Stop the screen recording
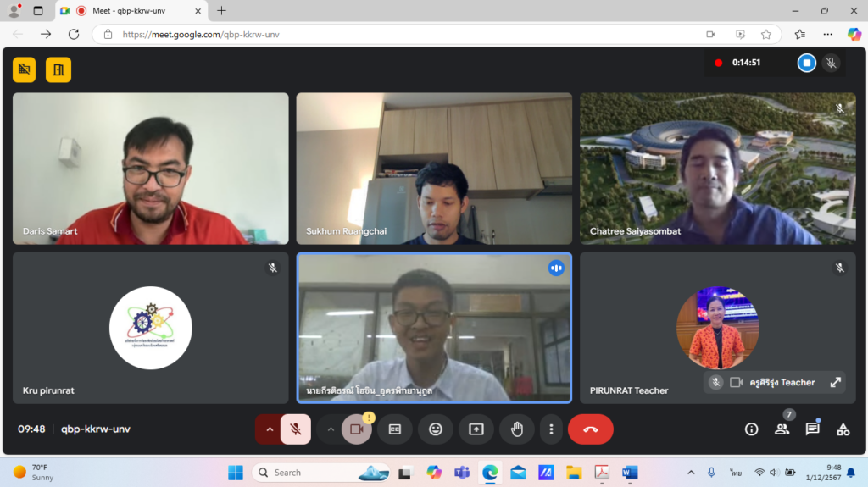 pyautogui.click(x=807, y=63)
